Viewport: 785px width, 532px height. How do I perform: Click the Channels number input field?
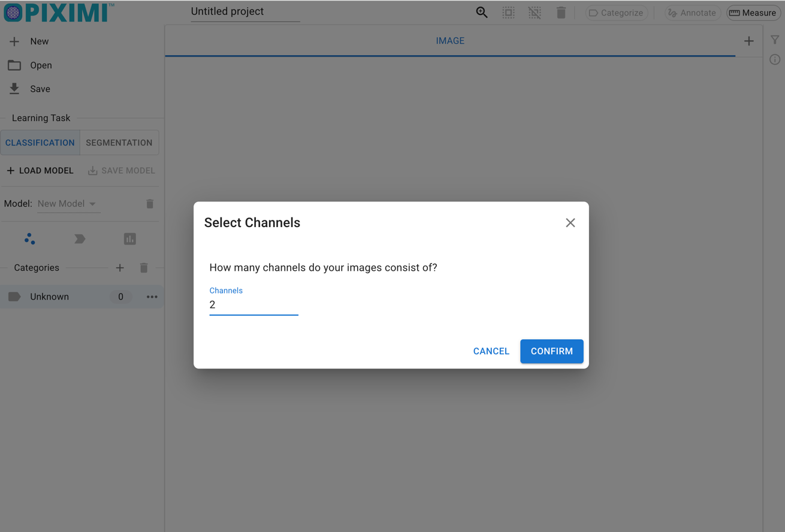pos(253,305)
